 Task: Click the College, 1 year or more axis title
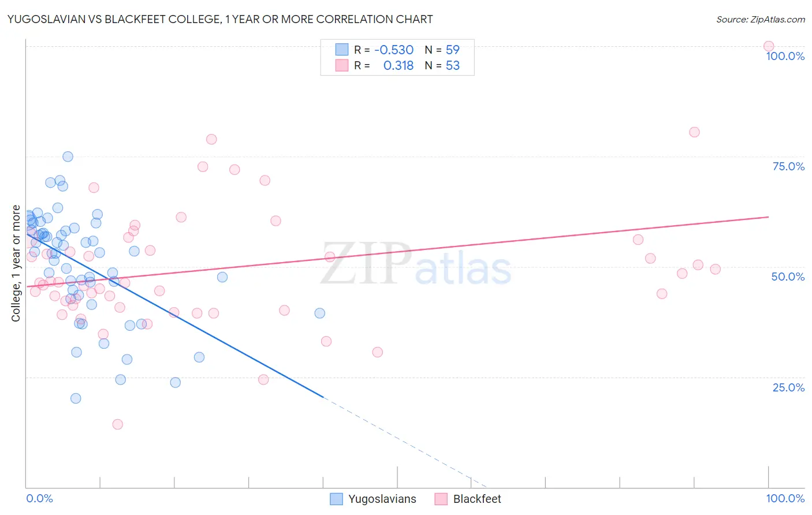coord(16,263)
